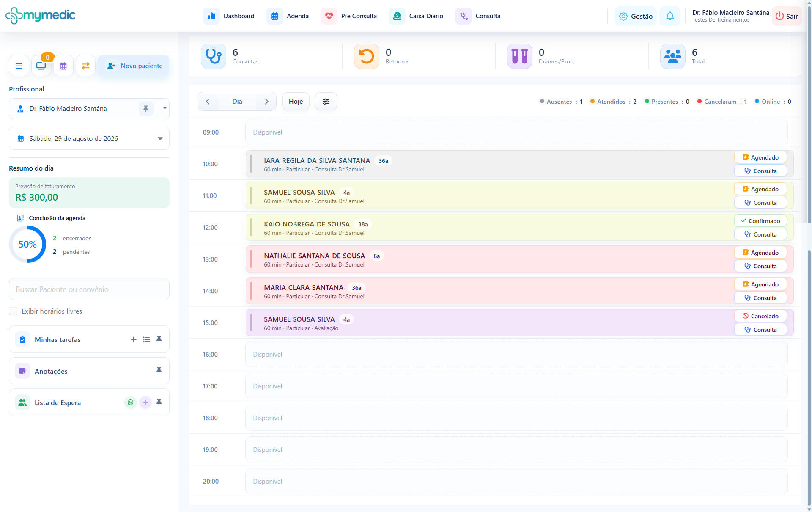
Task: Open notifications bell icon
Action: [670, 16]
